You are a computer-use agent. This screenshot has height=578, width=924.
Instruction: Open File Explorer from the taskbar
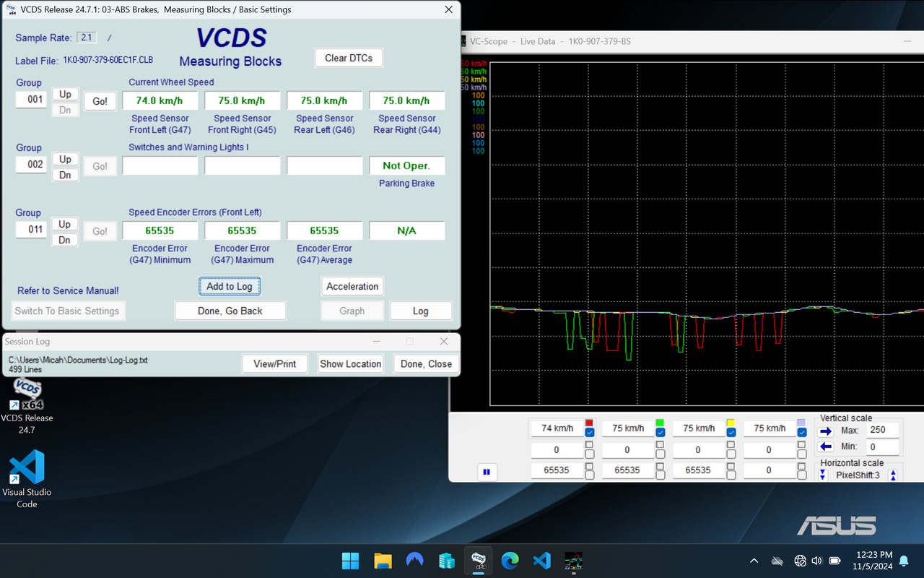[x=383, y=561]
